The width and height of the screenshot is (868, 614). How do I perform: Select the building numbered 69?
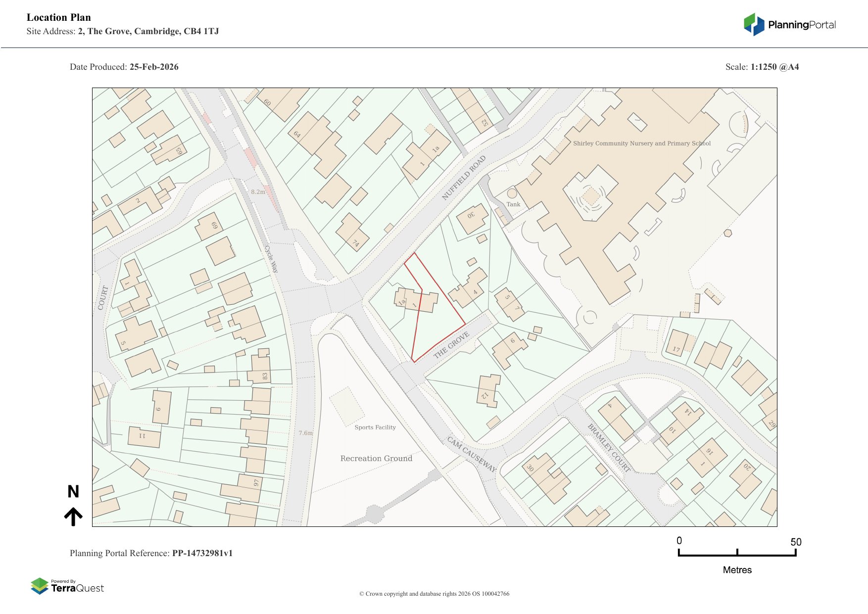coord(209,228)
